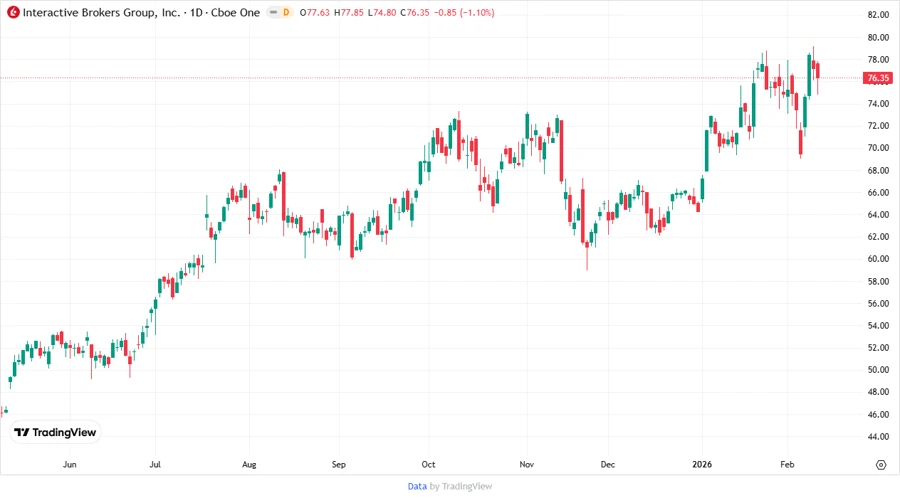Click the 78.00 price axis label
This screenshot has height=498, width=900.
tap(878, 60)
